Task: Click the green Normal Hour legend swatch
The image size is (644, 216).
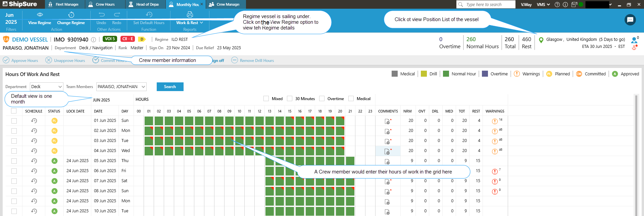Action: point(446,74)
